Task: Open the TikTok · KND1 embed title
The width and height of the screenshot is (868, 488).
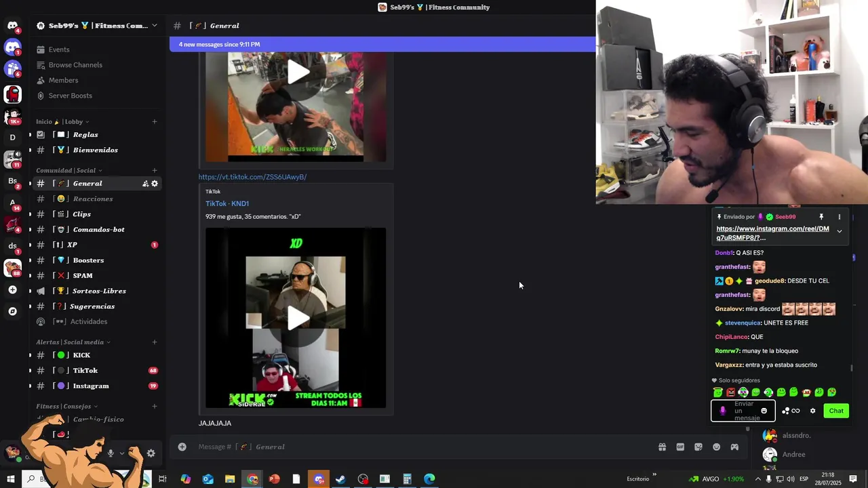Action: pos(227,203)
